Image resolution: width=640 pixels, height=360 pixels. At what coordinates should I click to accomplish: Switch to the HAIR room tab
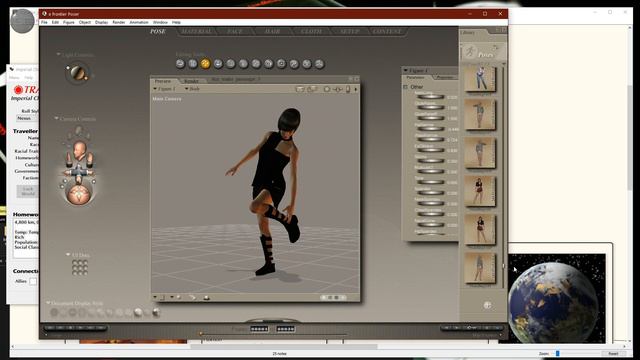point(272,31)
